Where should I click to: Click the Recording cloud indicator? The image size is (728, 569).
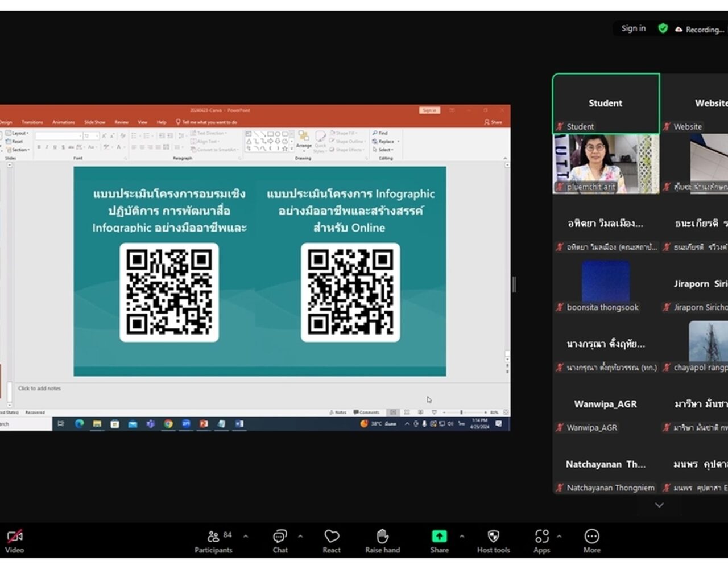click(699, 29)
